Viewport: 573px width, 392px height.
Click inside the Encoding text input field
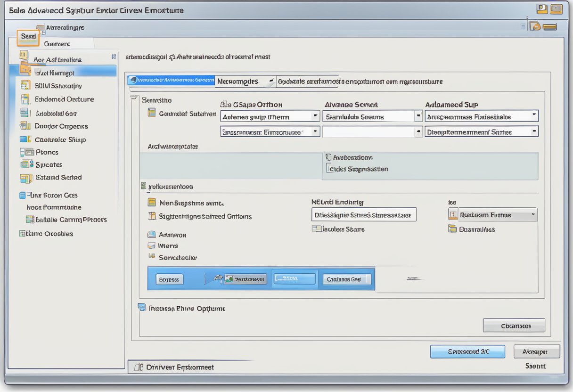(x=363, y=214)
